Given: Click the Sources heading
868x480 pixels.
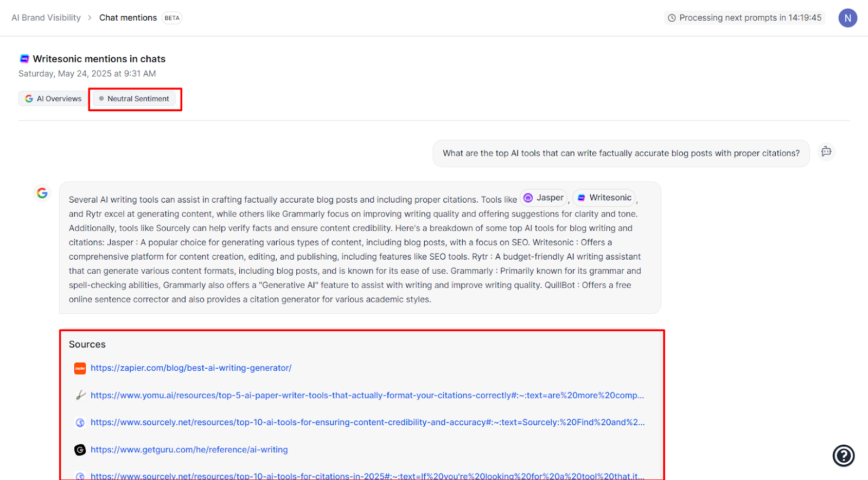Looking at the screenshot, I should [x=87, y=344].
